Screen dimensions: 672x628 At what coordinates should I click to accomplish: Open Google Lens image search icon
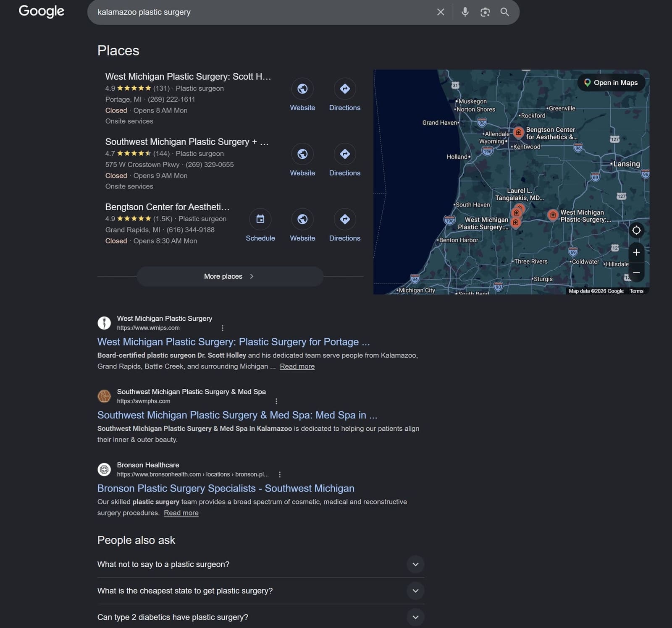(485, 12)
